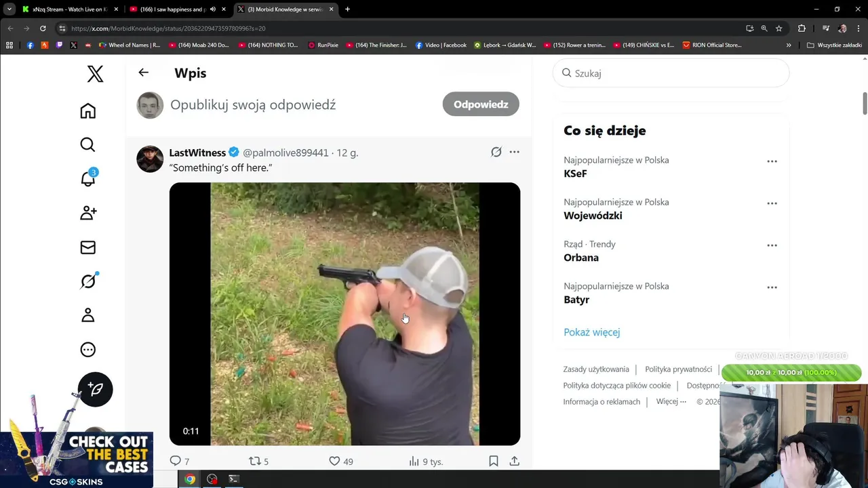The image size is (868, 488).
Task: Open the Pokaż więcej link
Action: click(592, 332)
